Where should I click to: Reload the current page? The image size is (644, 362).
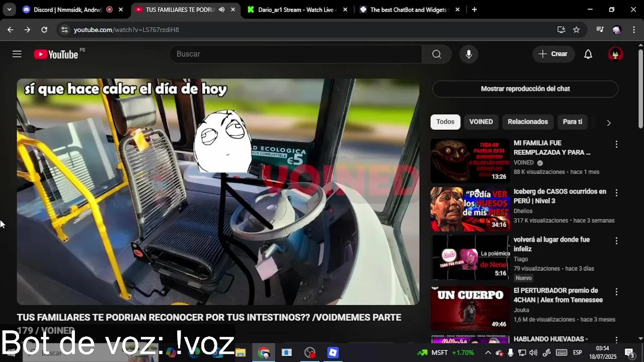pos(44,30)
